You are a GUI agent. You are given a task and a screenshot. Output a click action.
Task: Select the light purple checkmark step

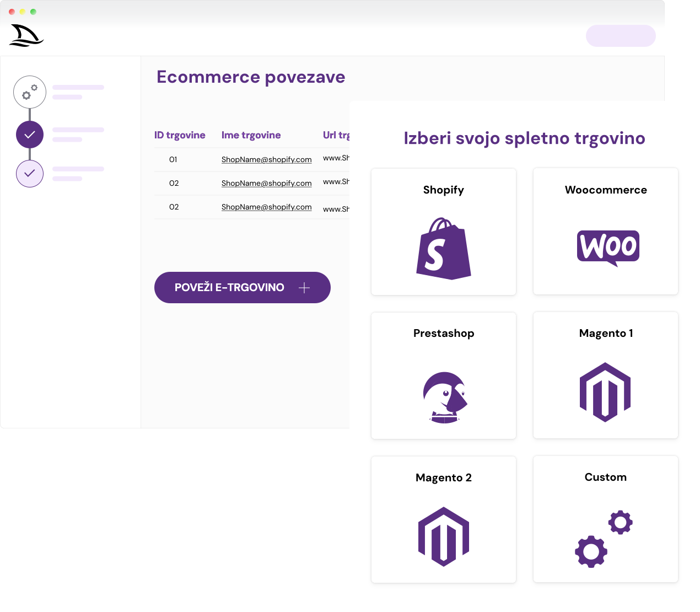pyautogui.click(x=30, y=174)
